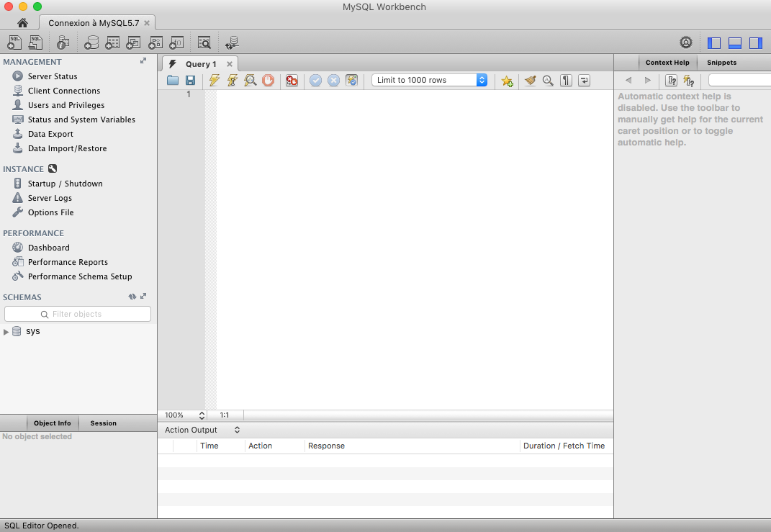Click the Beautify query broom icon
771x532 pixels.
(x=531, y=81)
